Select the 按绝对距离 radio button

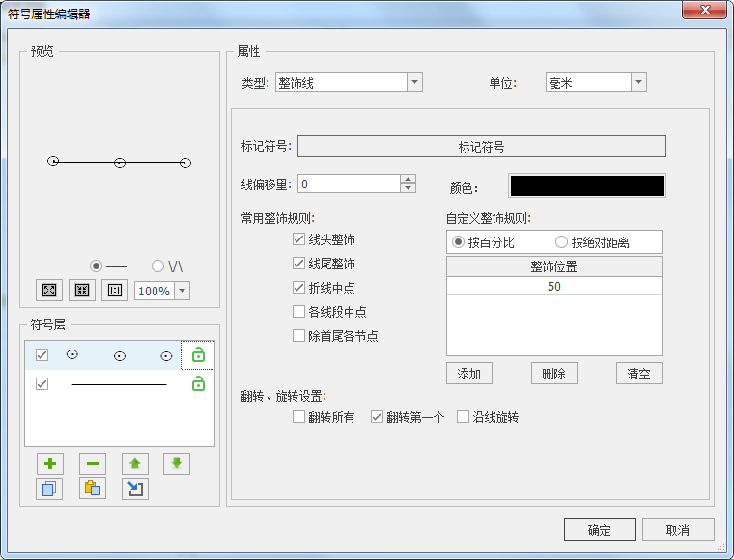point(561,242)
